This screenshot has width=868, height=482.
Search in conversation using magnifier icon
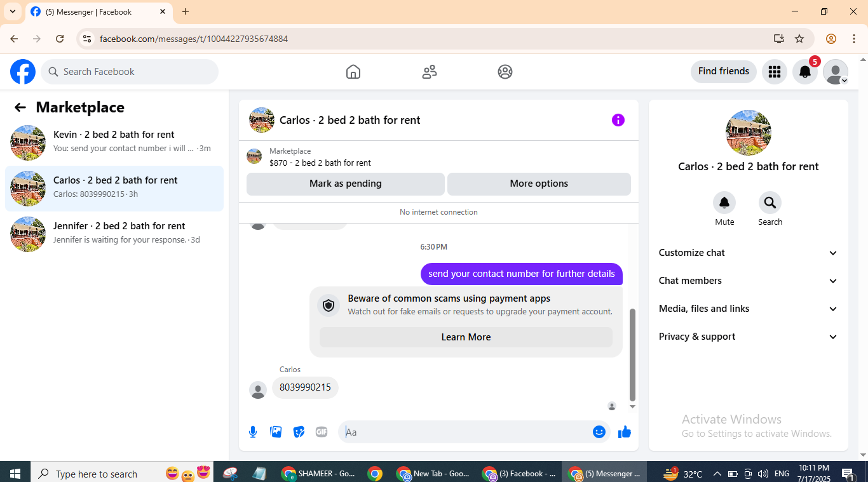point(770,203)
